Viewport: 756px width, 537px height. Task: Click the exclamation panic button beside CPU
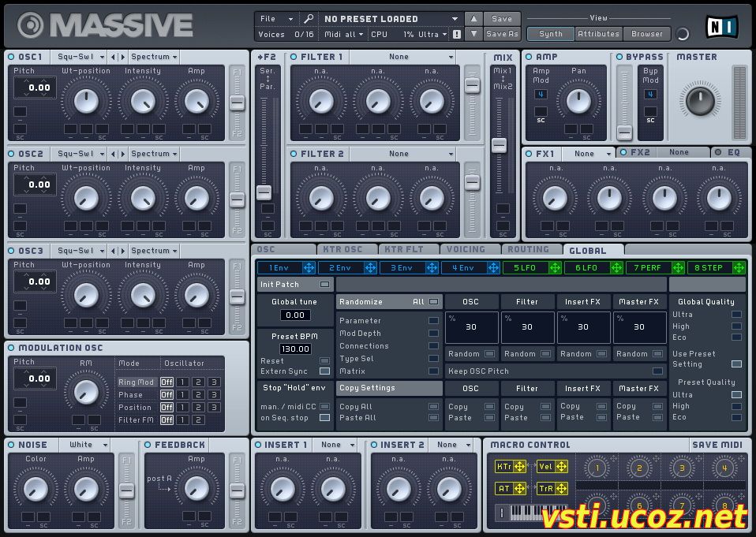457,34
